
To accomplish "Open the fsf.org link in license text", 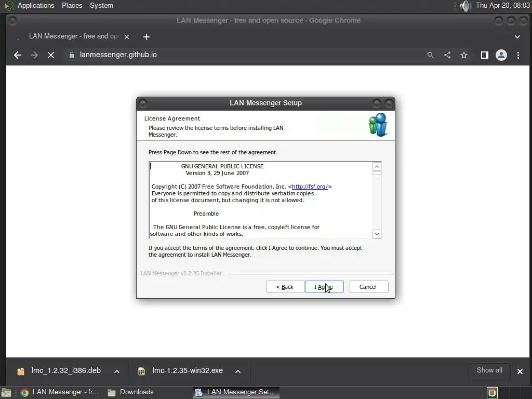I will click(x=310, y=187).
